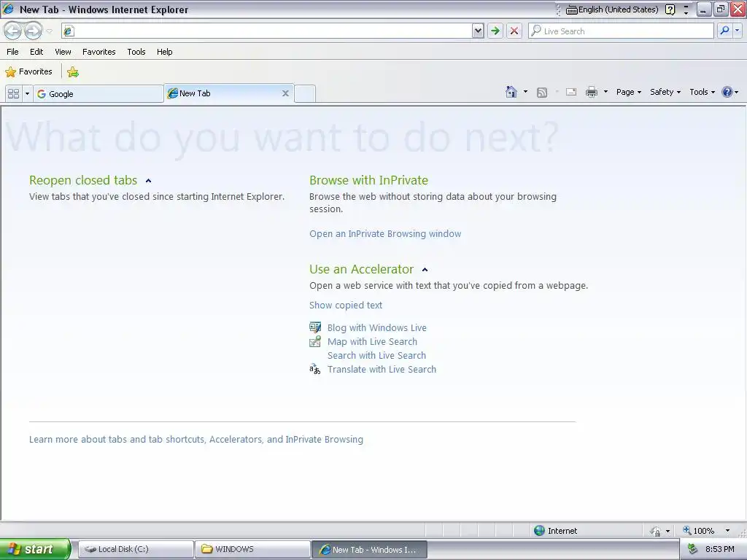
Task: Click the Home icon in command bar
Action: click(511, 92)
